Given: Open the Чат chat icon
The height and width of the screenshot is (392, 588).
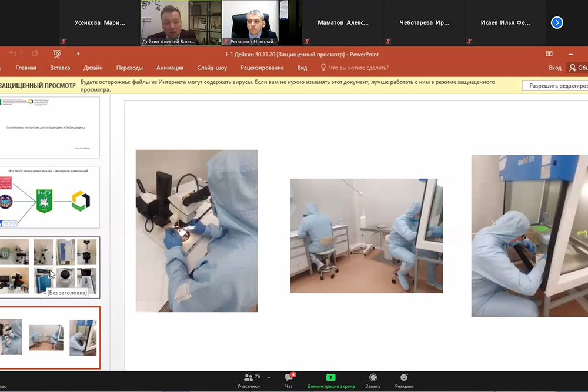Looking at the screenshot, I should [289, 380].
